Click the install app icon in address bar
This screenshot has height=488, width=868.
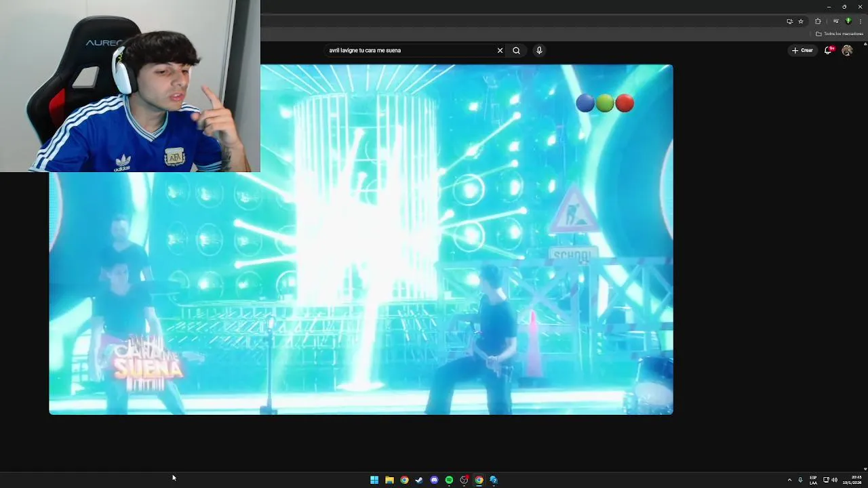(x=789, y=21)
